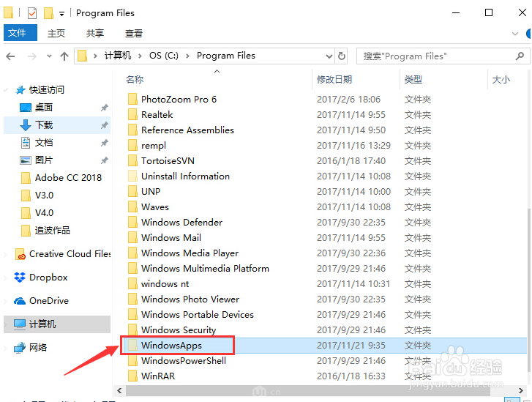Open the 文件 ribbon tab
The image size is (532, 402).
point(20,33)
